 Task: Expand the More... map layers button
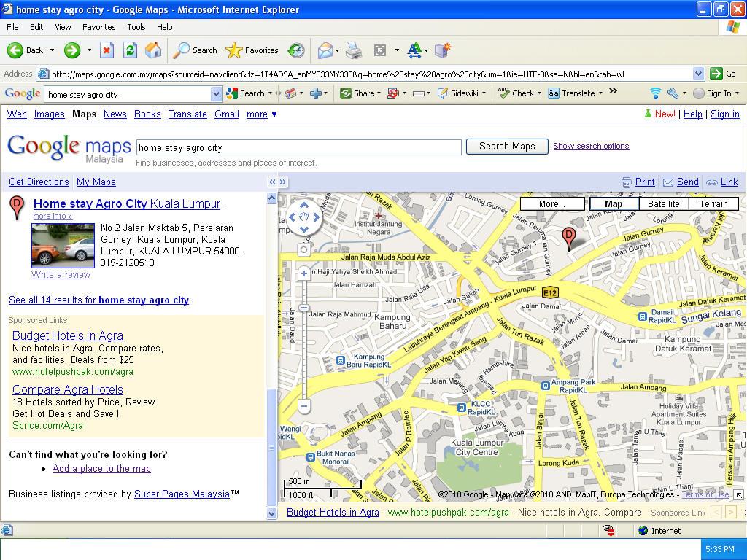551,204
